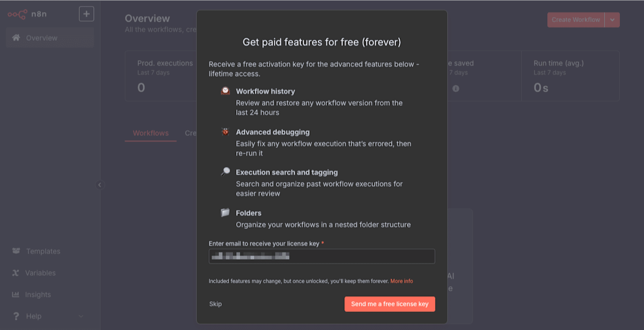This screenshot has height=330, width=644.
Task: Select the Run time (avg.) stat card
Action: (x=570, y=76)
